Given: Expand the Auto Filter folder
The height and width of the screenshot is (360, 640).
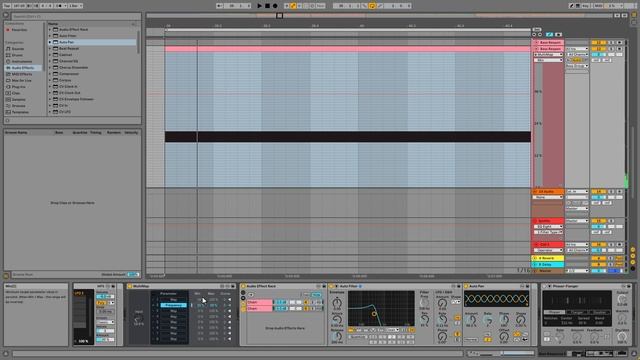Looking at the screenshot, I should coord(50,36).
